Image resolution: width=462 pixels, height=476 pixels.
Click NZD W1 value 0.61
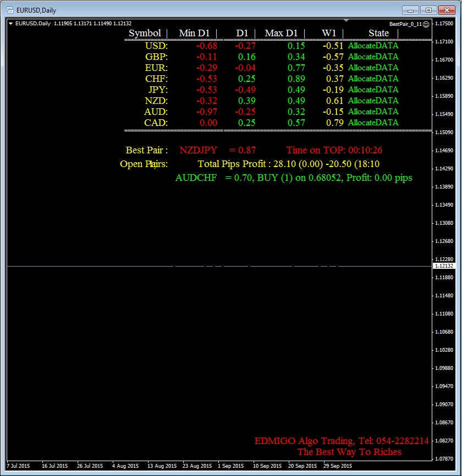pos(334,101)
